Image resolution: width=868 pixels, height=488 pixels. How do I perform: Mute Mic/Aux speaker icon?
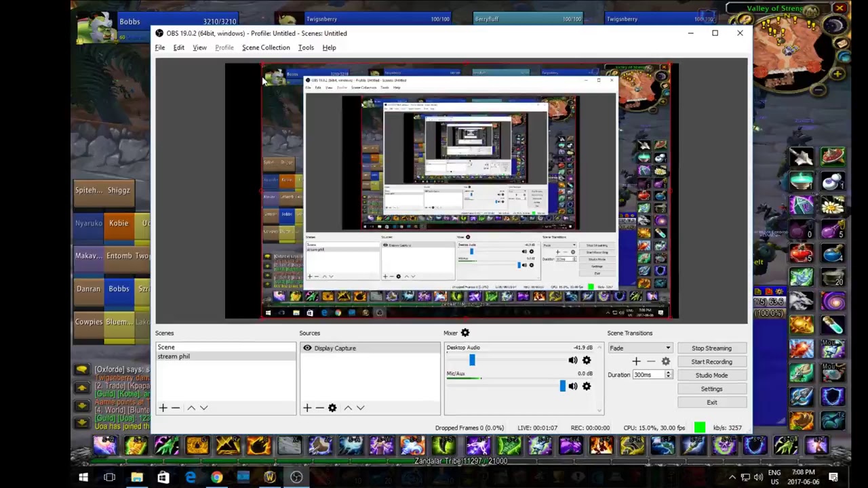(x=573, y=386)
